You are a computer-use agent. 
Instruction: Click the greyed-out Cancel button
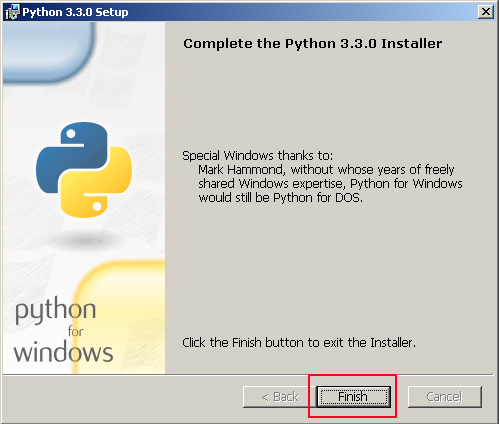445,397
